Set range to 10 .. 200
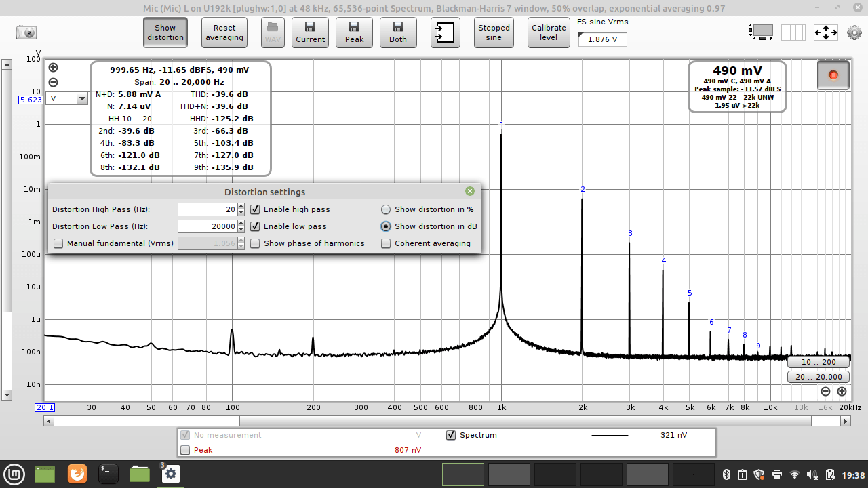 (x=818, y=362)
